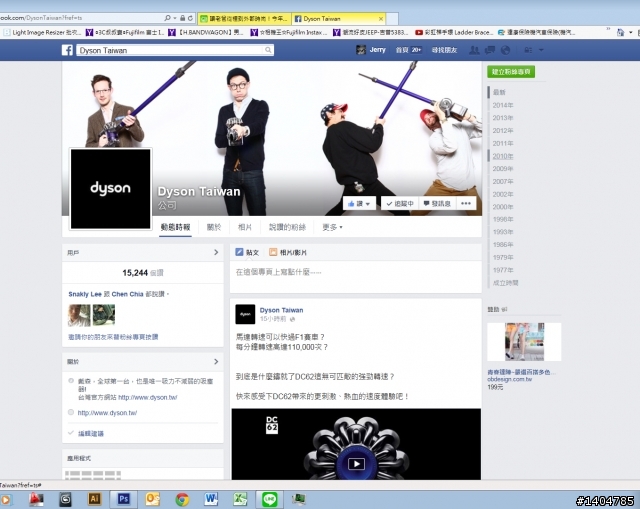
Task: Open the notifications globe icon
Action: [505, 50]
